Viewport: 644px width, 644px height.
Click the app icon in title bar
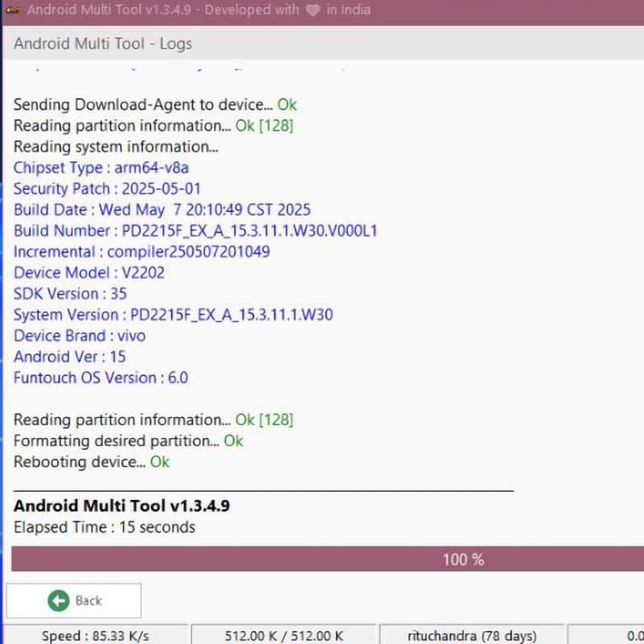[13, 10]
